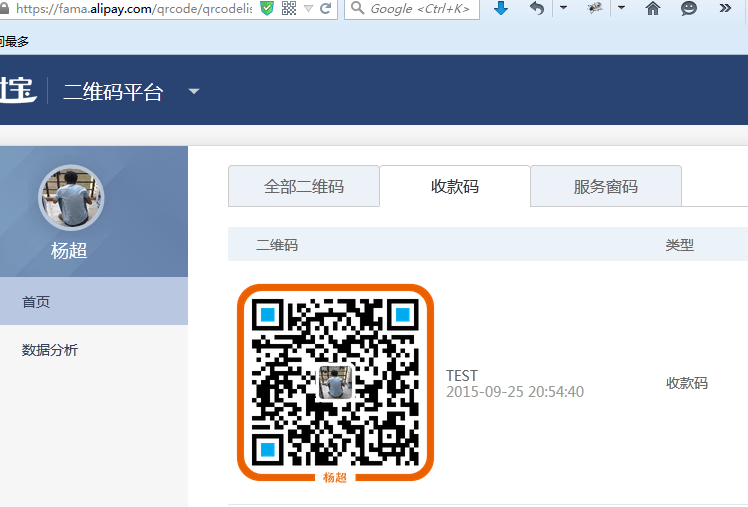Image resolution: width=748 pixels, height=507 pixels.
Task: Open the QR code icon in address bar
Action: click(289, 8)
